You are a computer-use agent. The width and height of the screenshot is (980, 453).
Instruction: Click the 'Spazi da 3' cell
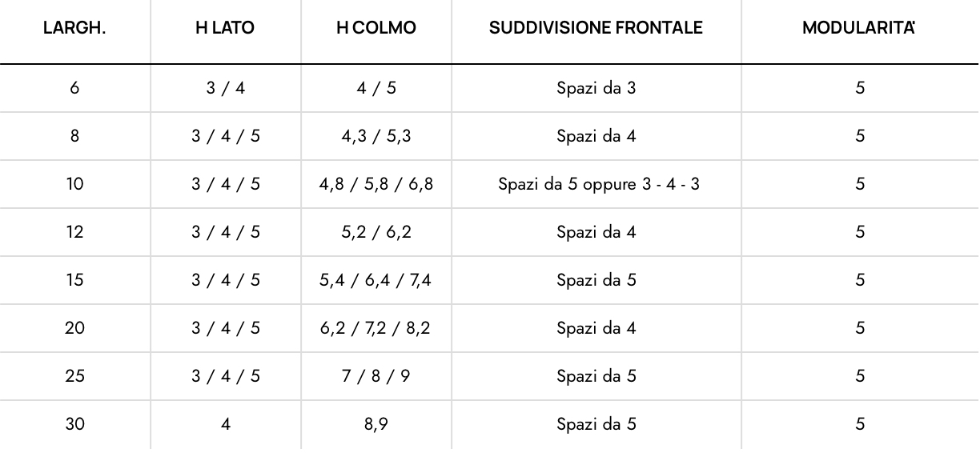pyautogui.click(x=596, y=88)
